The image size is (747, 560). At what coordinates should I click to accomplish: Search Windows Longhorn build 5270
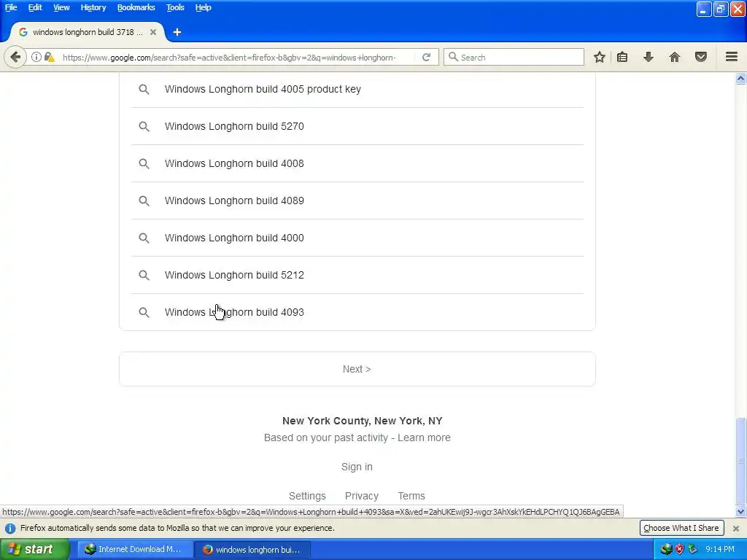[x=234, y=126]
